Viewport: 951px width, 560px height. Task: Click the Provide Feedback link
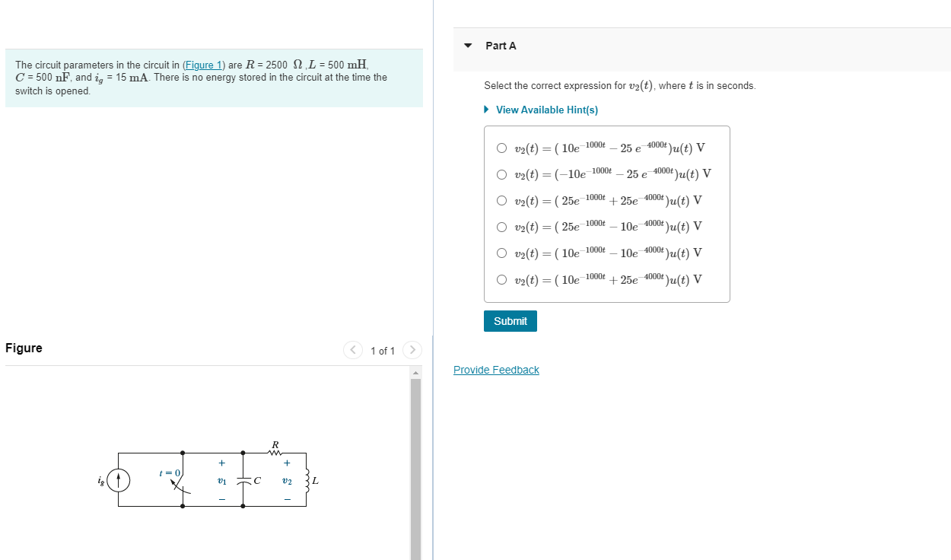pyautogui.click(x=496, y=370)
